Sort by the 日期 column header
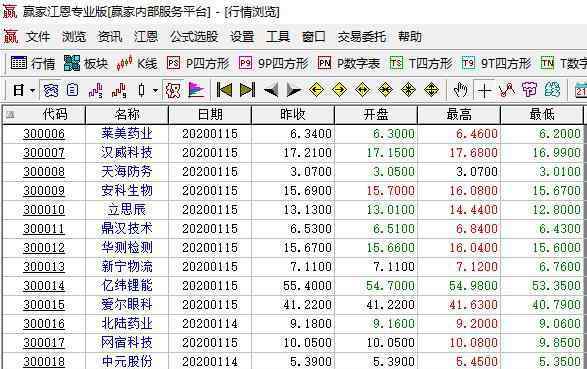Image resolution: width=587 pixels, height=369 pixels. coord(210,115)
